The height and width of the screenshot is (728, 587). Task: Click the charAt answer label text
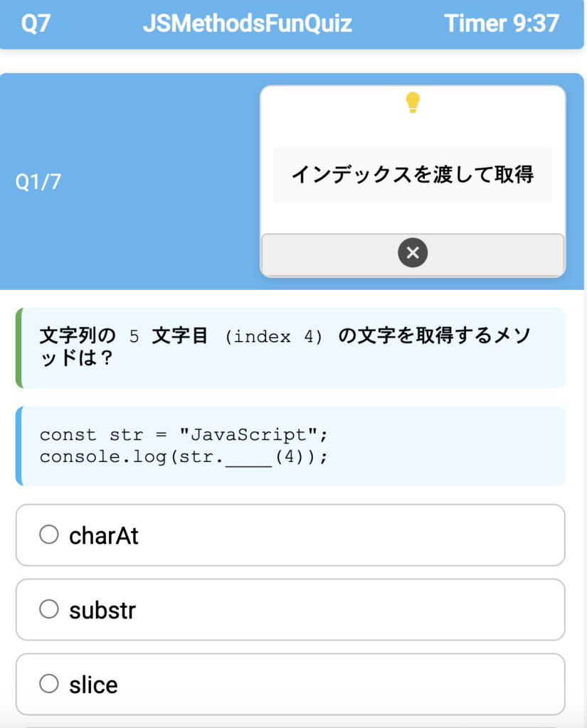pos(104,535)
